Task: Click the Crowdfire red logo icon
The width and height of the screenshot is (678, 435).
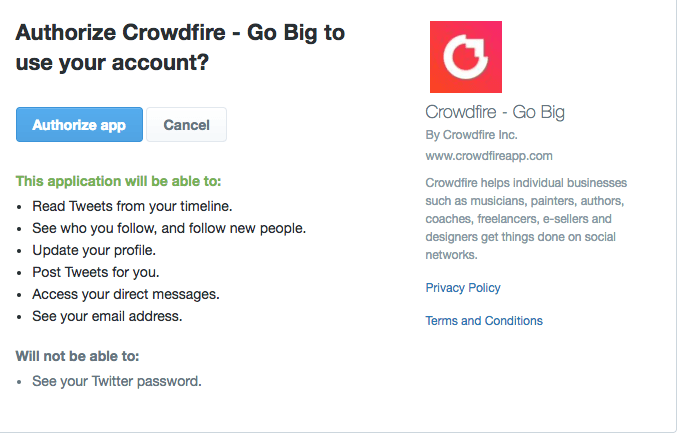Action: (466, 57)
